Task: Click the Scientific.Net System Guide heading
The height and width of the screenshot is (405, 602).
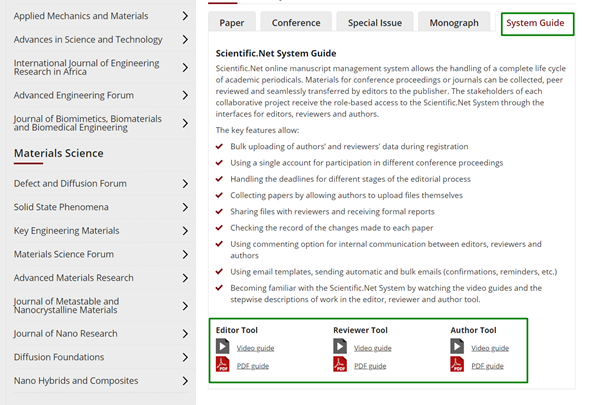Action: 276,53
